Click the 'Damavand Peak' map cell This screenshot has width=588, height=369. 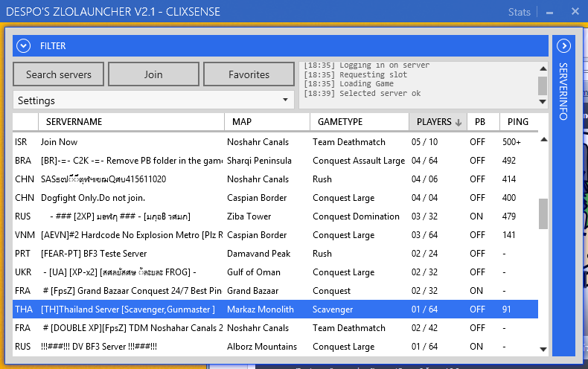tap(258, 254)
